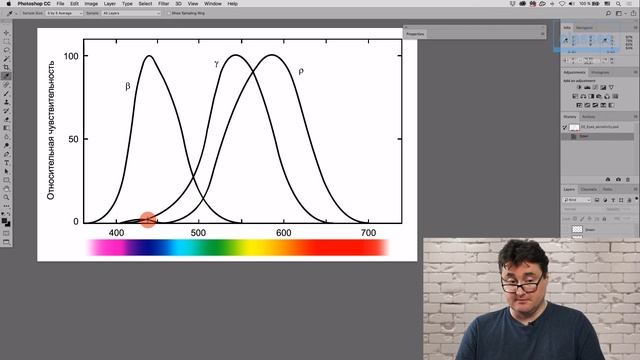This screenshot has width=640, height=360.
Task: Toggle lock transparent pixels
Action: [575, 219]
